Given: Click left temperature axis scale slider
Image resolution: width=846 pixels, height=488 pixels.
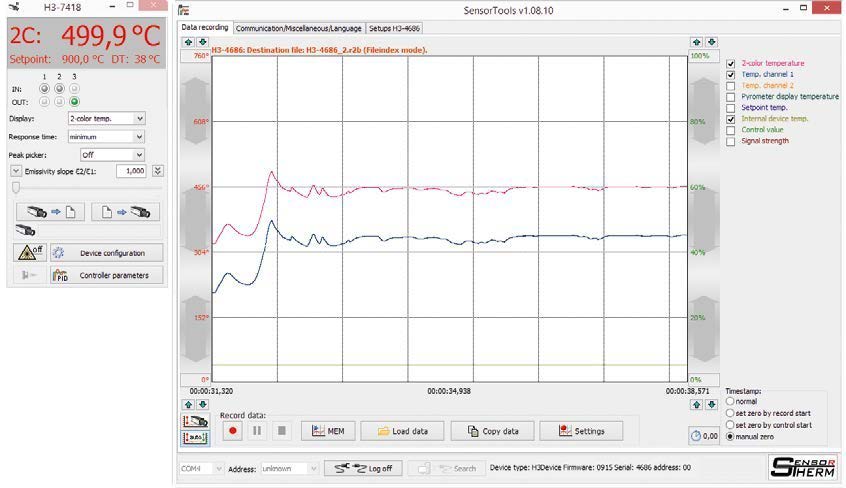Looking at the screenshot, I should pyautogui.click(x=195, y=219).
